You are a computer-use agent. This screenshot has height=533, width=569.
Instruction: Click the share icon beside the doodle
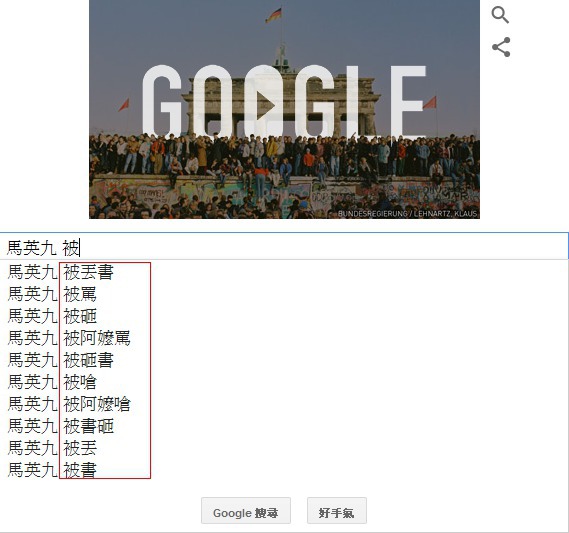pos(501,47)
